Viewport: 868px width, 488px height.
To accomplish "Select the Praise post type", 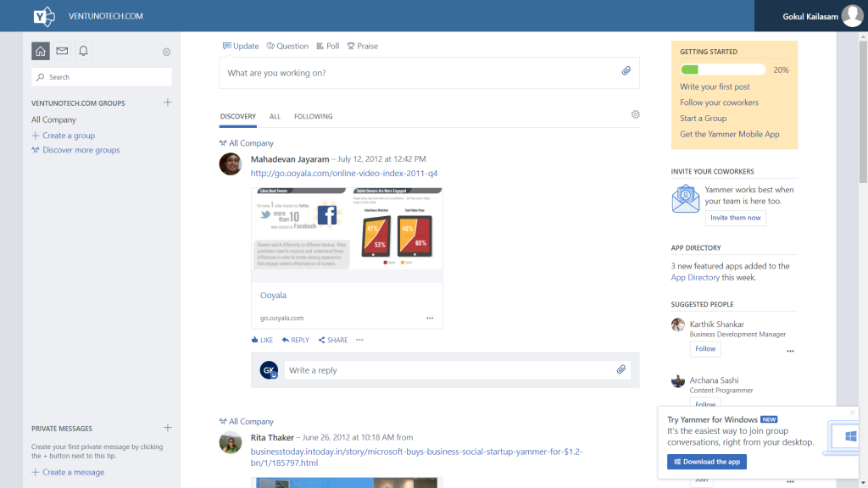I will pyautogui.click(x=363, y=46).
